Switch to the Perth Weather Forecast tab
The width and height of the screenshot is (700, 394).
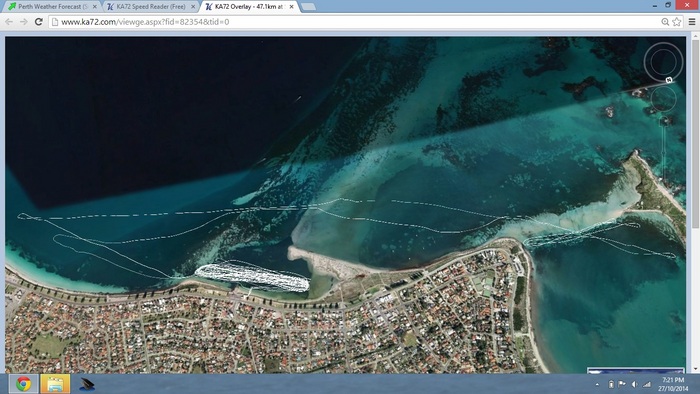[52, 7]
